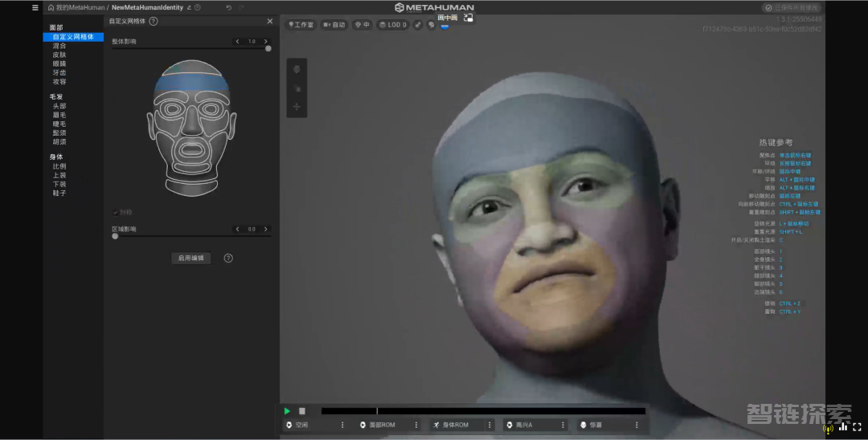Decrease 整体影响 value with left arrow
The width and height of the screenshot is (868, 440).
pyautogui.click(x=237, y=42)
